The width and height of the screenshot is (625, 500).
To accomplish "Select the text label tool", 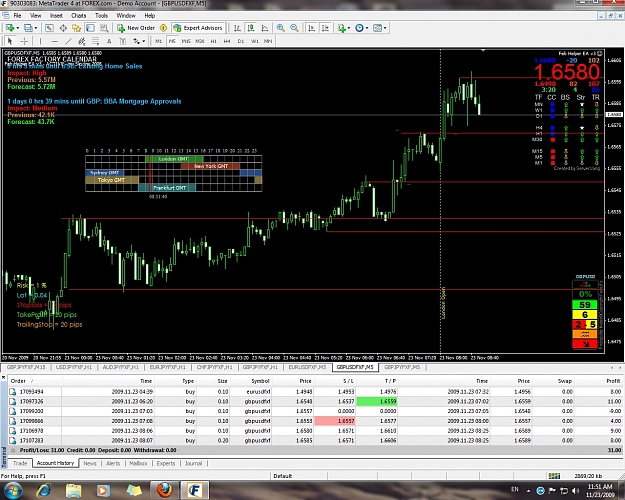I will coord(123,41).
